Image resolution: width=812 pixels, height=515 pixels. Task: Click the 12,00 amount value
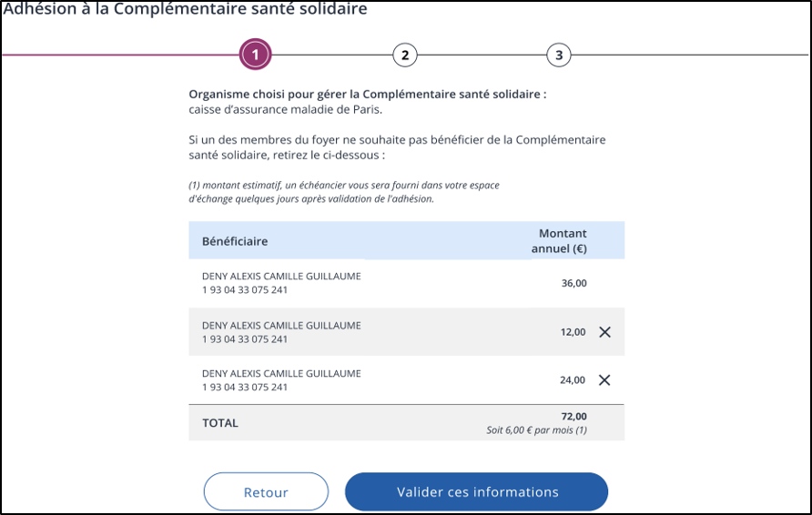[573, 332]
